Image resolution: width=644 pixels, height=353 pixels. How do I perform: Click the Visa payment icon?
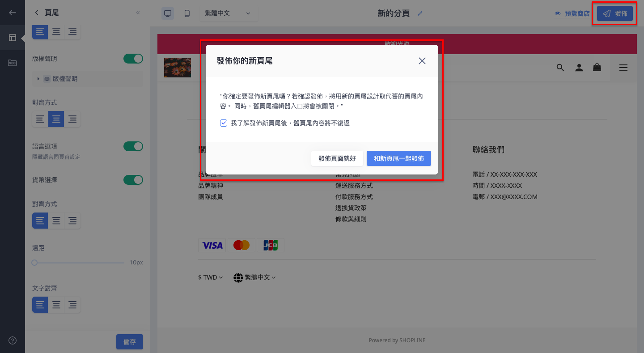click(x=212, y=245)
